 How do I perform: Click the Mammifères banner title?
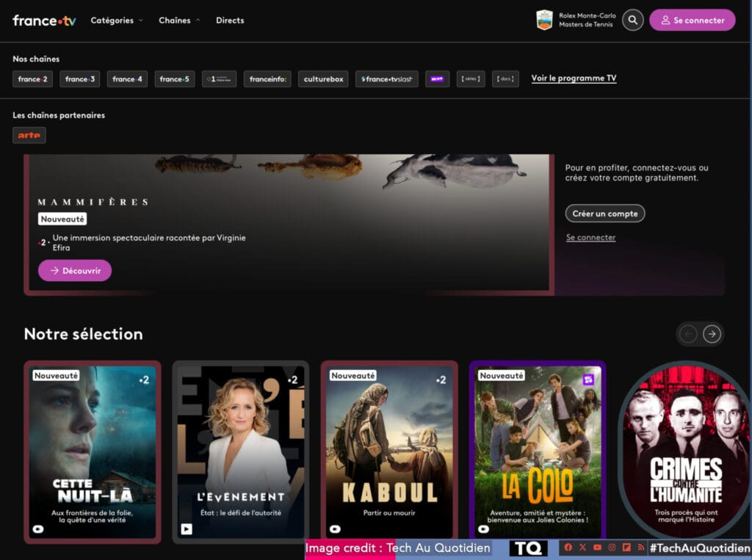click(x=93, y=202)
